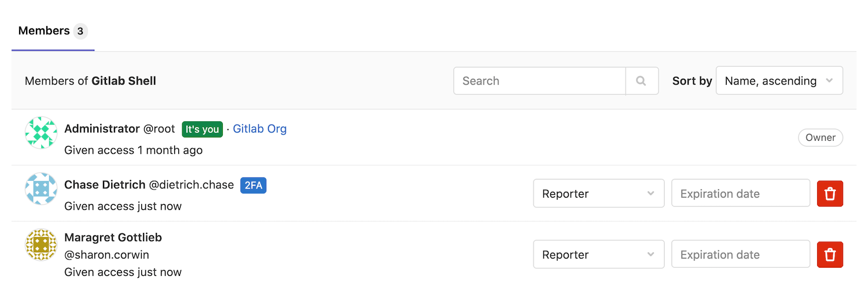The width and height of the screenshot is (868, 295).
Task: Click Chase Dietrich's avatar icon
Action: point(41,188)
